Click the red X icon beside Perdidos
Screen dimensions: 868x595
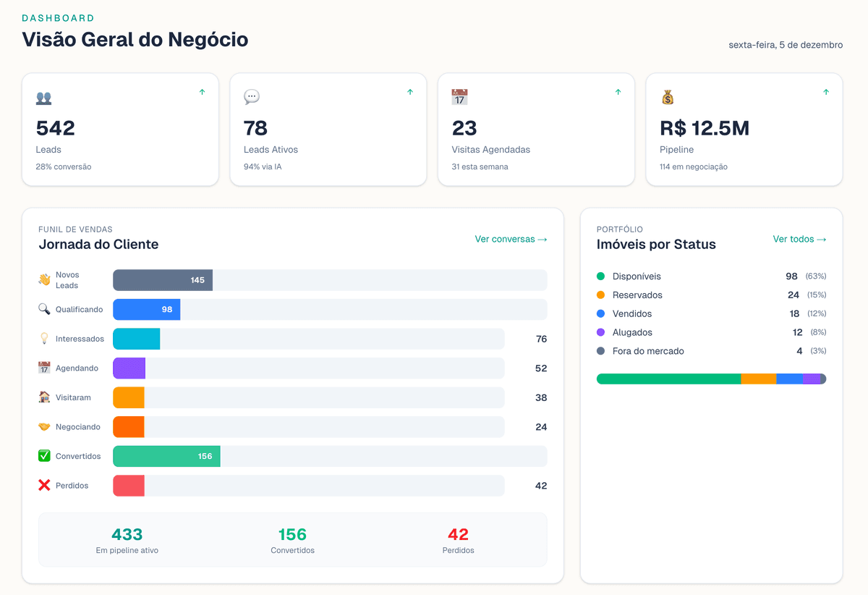45,485
